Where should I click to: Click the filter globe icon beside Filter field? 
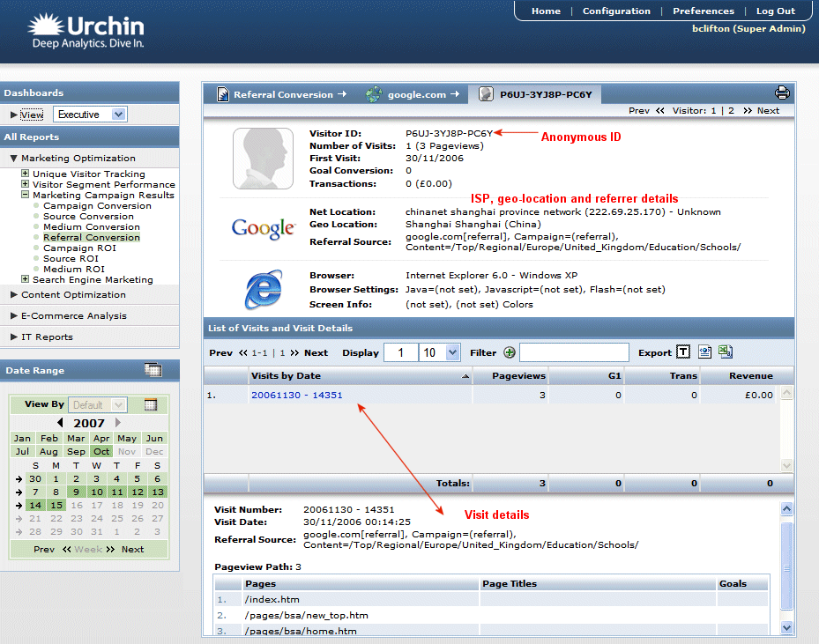point(511,352)
